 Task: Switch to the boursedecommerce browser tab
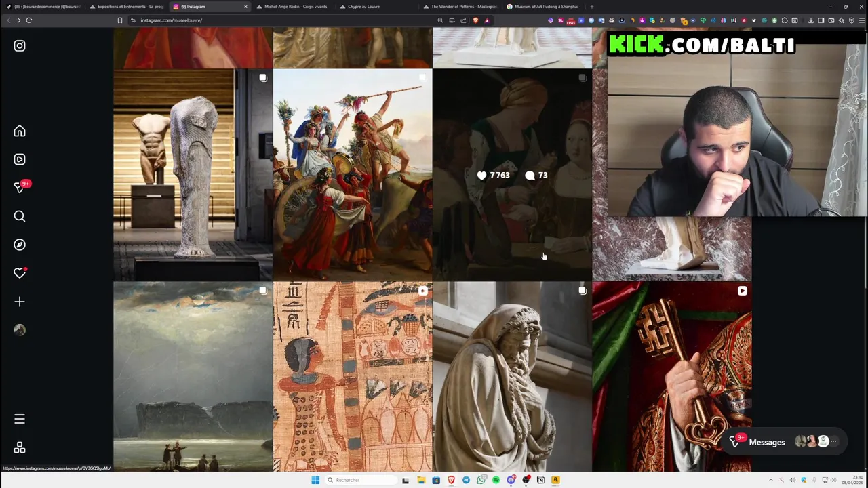tap(43, 7)
